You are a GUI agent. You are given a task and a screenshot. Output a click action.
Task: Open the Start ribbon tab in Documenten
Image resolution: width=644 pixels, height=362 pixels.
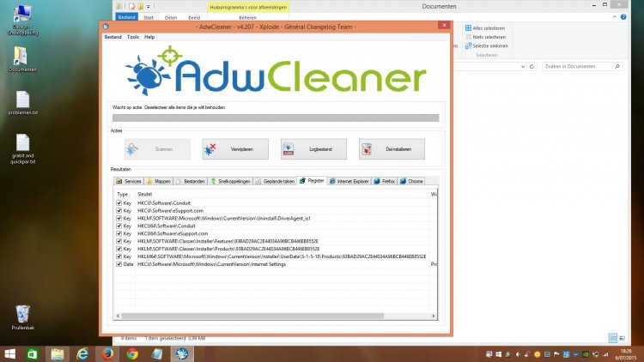[149, 18]
